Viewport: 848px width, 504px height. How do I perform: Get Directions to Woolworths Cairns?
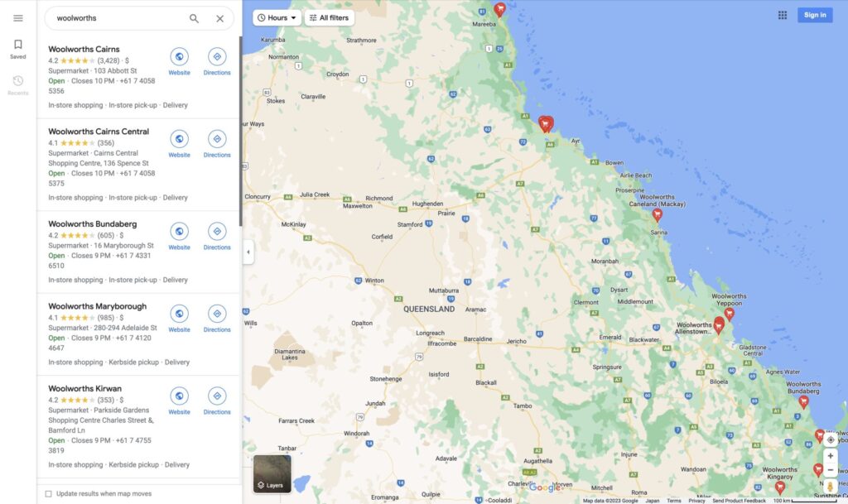(217, 61)
